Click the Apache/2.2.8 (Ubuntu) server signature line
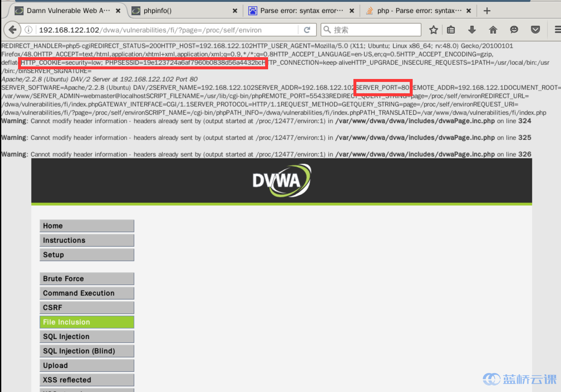561x392 pixels. 100,79
